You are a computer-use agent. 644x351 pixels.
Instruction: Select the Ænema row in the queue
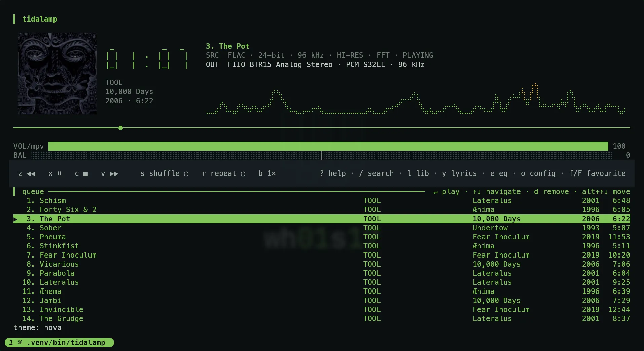coord(322,291)
